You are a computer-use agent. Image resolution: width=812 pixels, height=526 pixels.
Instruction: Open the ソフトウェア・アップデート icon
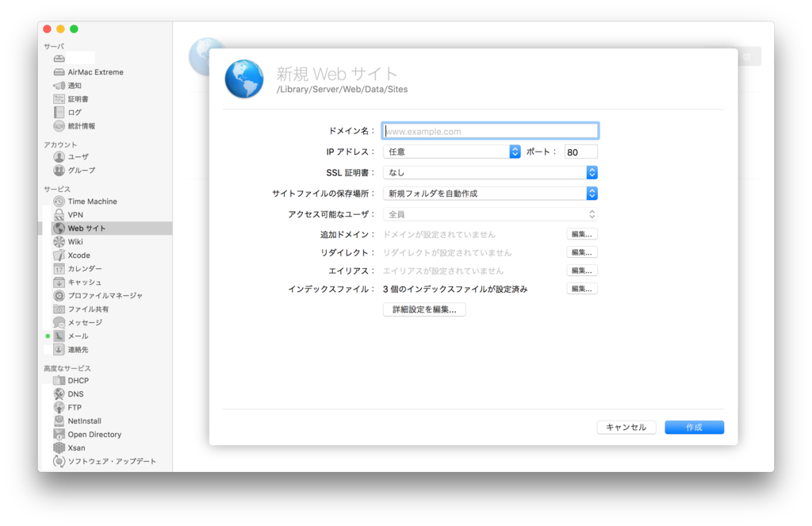click(x=59, y=461)
